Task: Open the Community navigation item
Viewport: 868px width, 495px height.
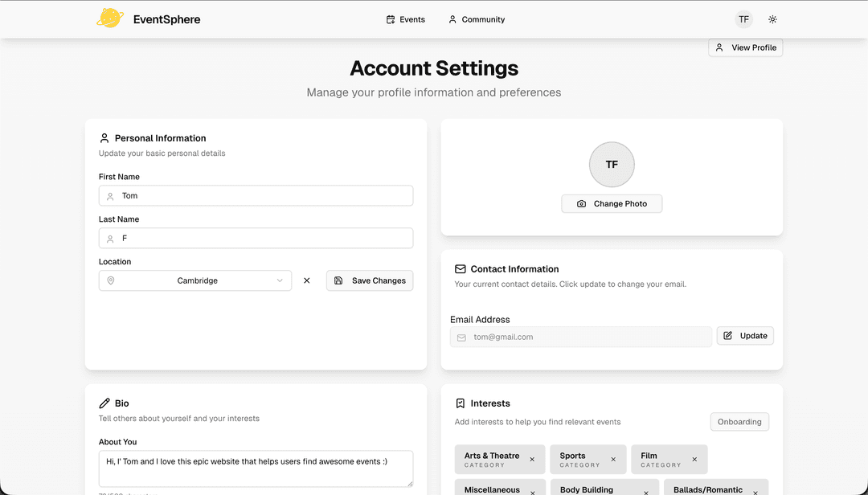Action: point(476,18)
